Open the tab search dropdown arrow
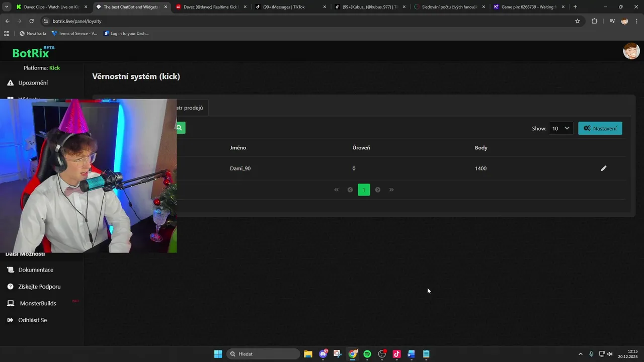644x362 pixels. pos(7,7)
